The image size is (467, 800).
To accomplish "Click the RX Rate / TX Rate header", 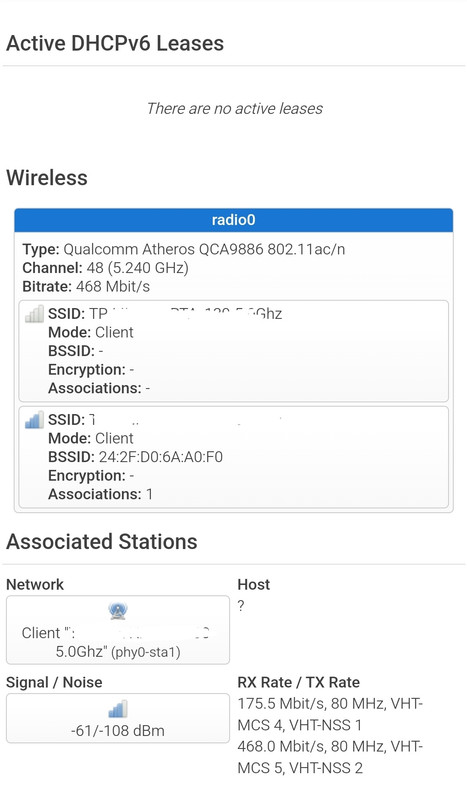I will tap(299, 682).
